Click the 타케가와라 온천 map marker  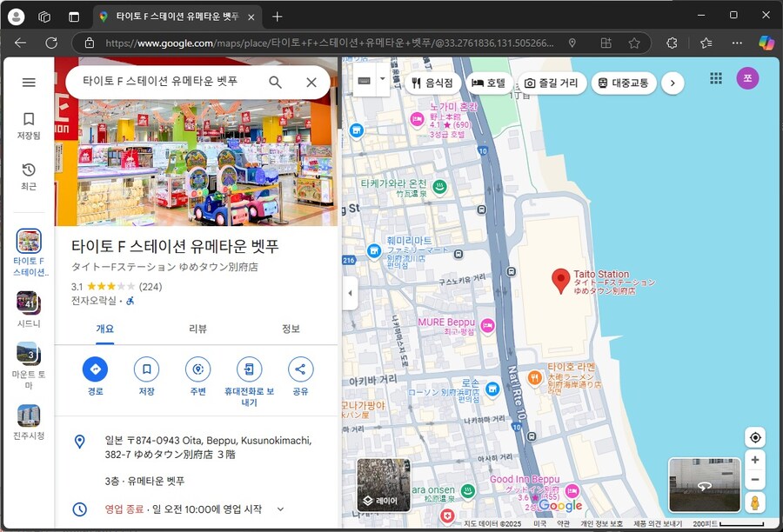pos(439,187)
